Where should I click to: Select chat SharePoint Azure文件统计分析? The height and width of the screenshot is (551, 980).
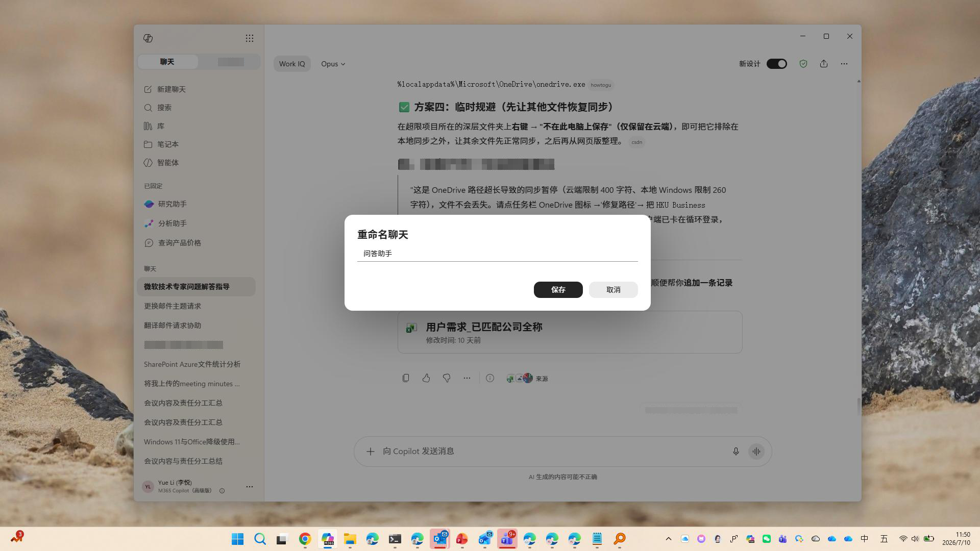(196, 364)
